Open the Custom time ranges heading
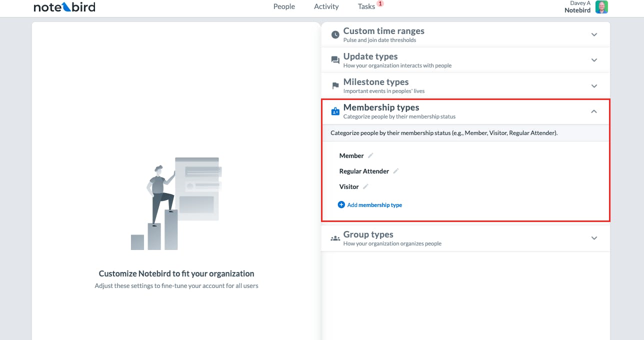644x340 pixels. click(x=383, y=31)
